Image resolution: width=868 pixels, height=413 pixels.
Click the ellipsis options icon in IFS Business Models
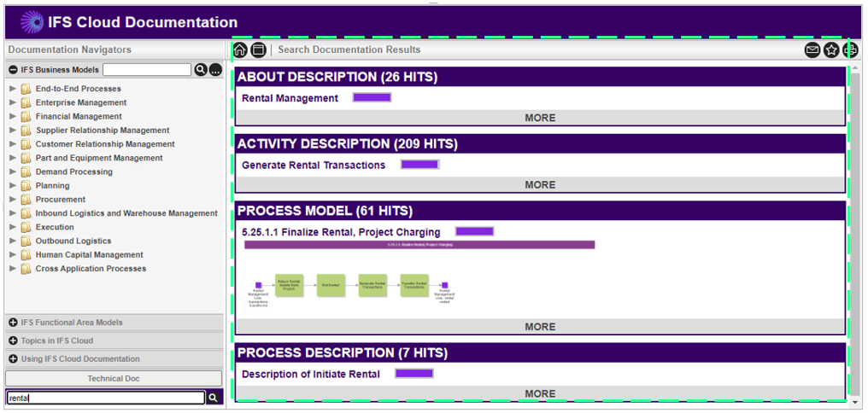(215, 70)
